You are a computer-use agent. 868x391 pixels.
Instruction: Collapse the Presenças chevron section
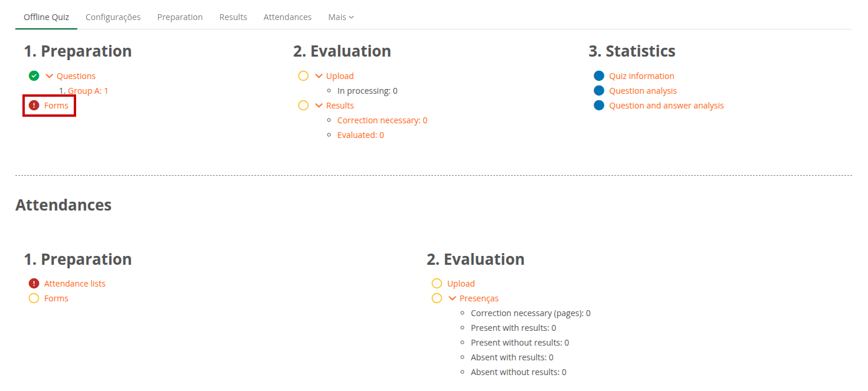click(453, 299)
